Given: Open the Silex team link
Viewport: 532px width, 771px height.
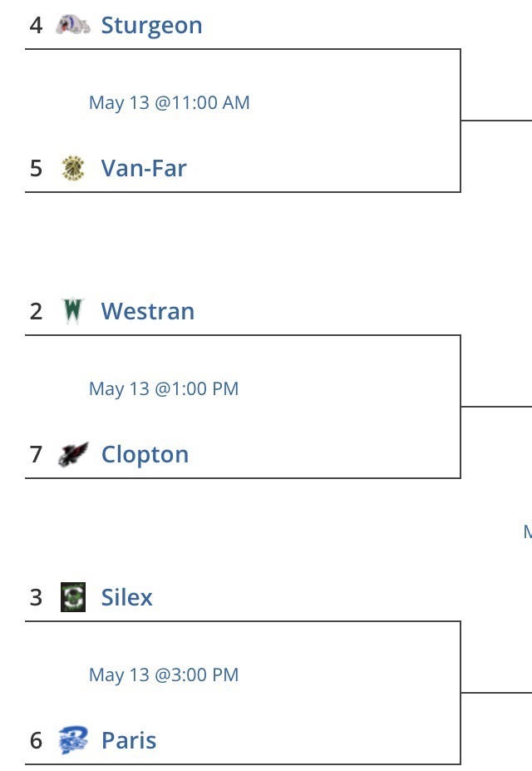Looking at the screenshot, I should click(126, 597).
